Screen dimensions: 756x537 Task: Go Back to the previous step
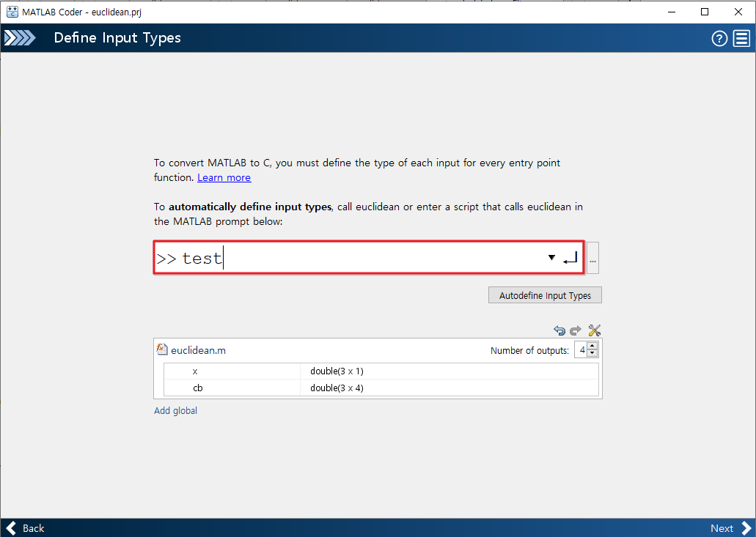pos(25,528)
